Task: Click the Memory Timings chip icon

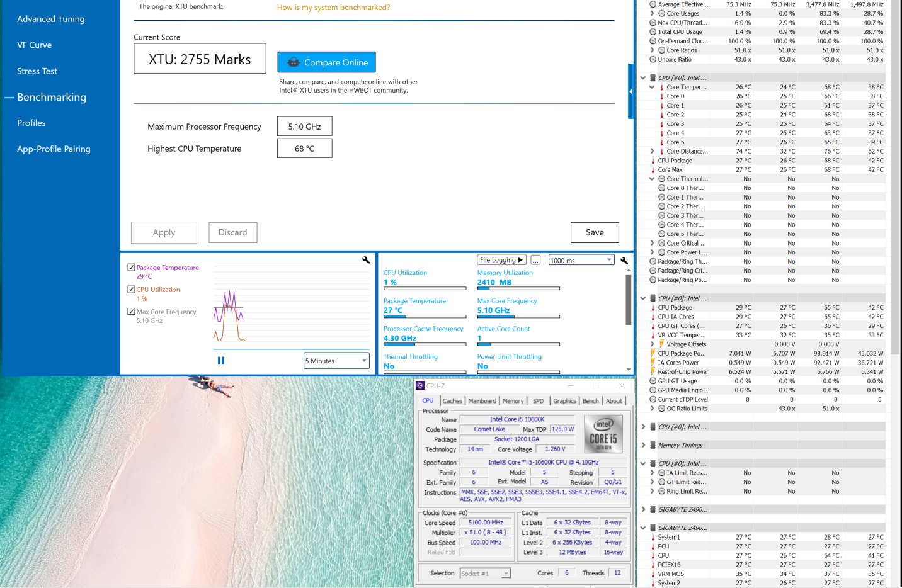Action: point(653,445)
